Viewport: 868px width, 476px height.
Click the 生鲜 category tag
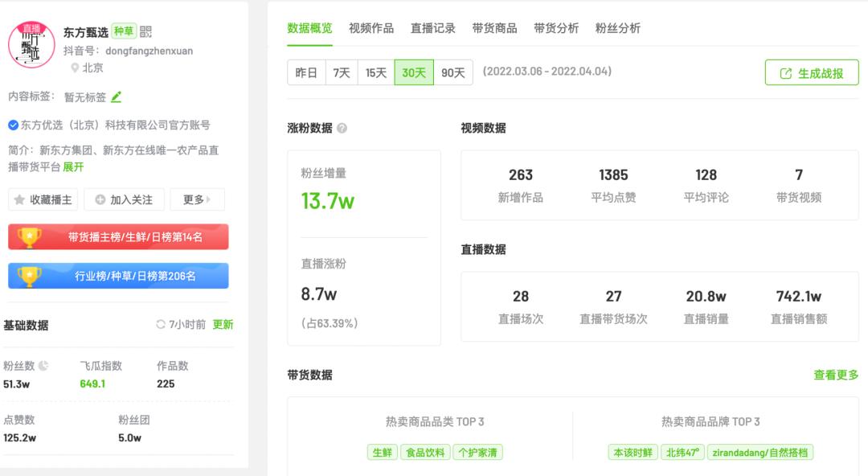click(382, 452)
